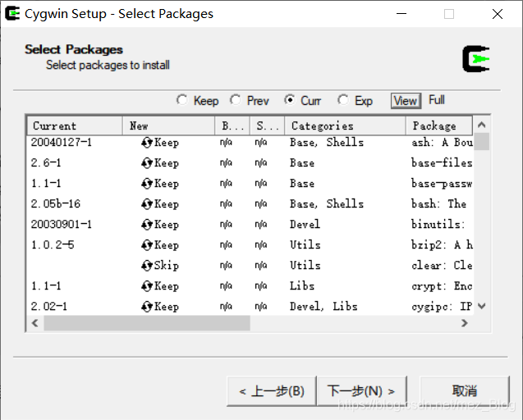Click the vertical scrollbar up arrow
This screenshot has height=420, width=523.
[x=481, y=125]
